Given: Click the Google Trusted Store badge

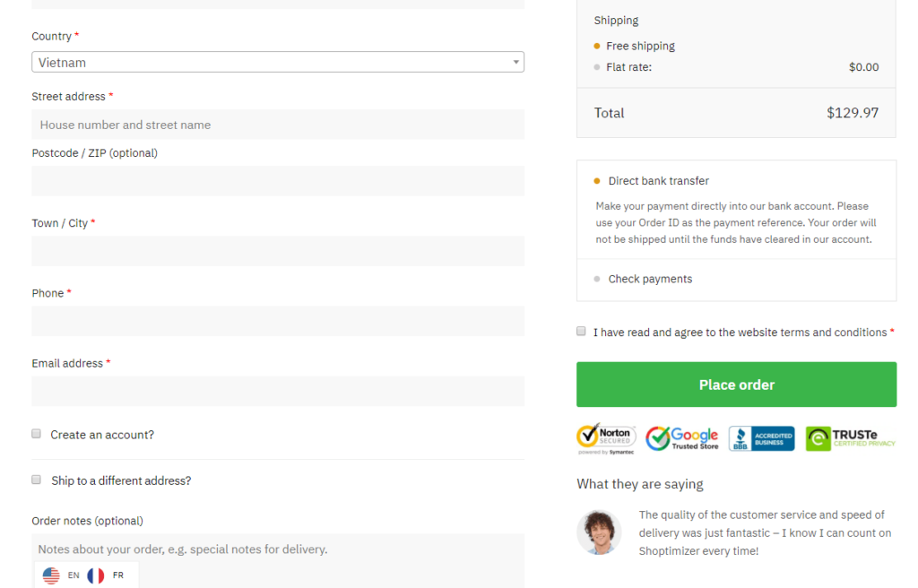Looking at the screenshot, I should click(682, 437).
